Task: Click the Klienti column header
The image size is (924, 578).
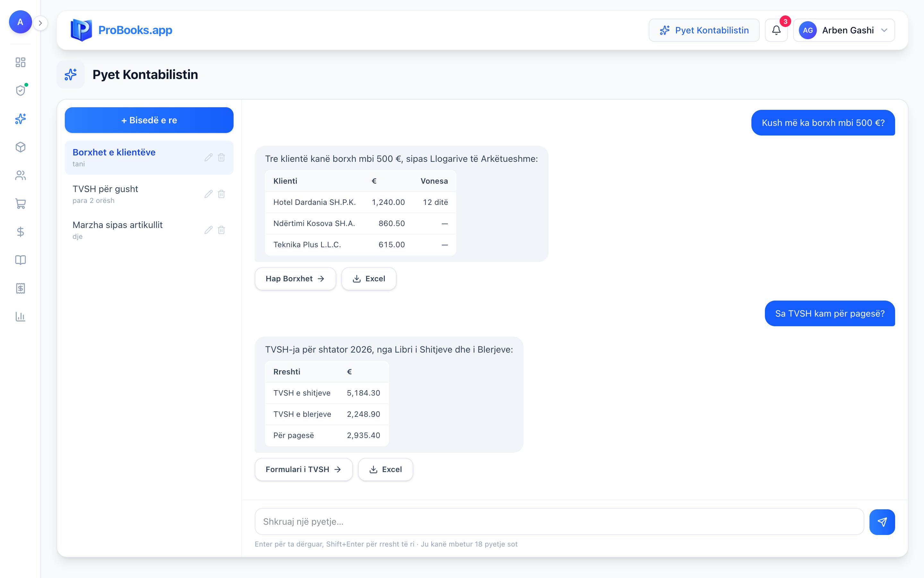Action: click(x=285, y=181)
